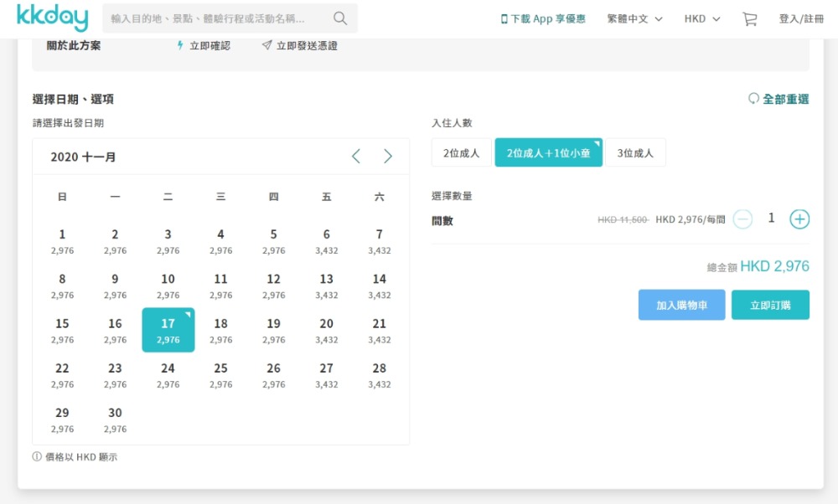
Task: Decrease room quantity with minus icon
Action: [742, 219]
